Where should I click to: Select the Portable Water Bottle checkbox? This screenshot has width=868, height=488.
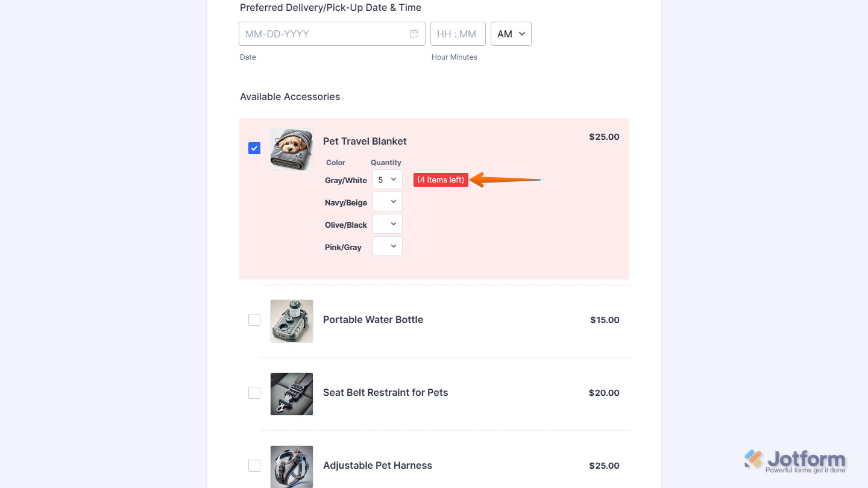(254, 320)
